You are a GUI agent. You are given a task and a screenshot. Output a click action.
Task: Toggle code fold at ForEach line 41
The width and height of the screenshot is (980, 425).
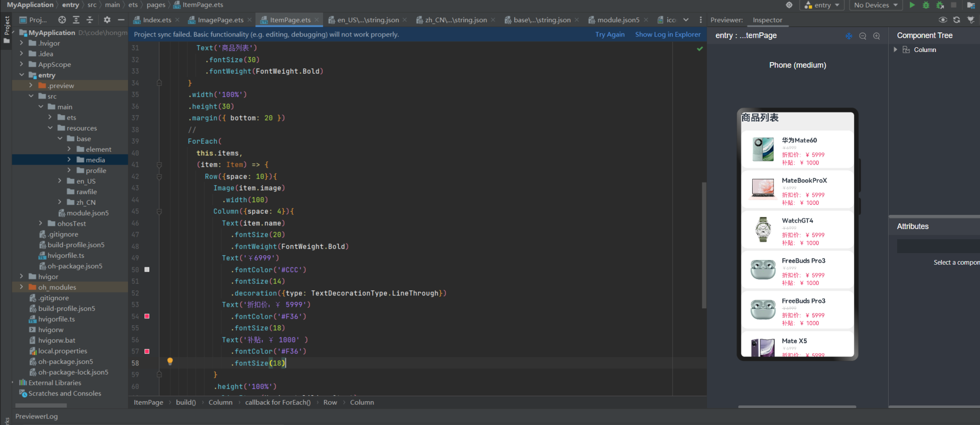[x=159, y=164]
